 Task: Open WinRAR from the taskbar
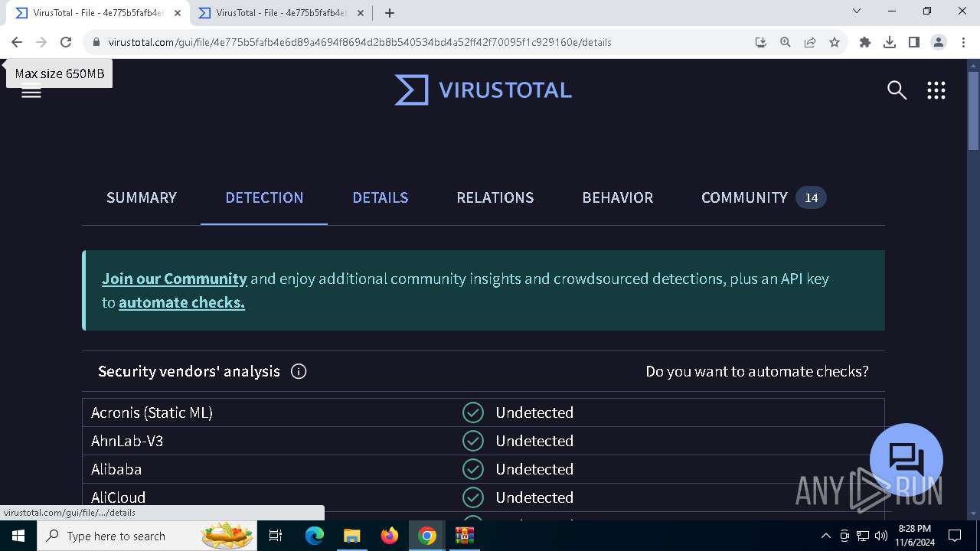point(465,536)
